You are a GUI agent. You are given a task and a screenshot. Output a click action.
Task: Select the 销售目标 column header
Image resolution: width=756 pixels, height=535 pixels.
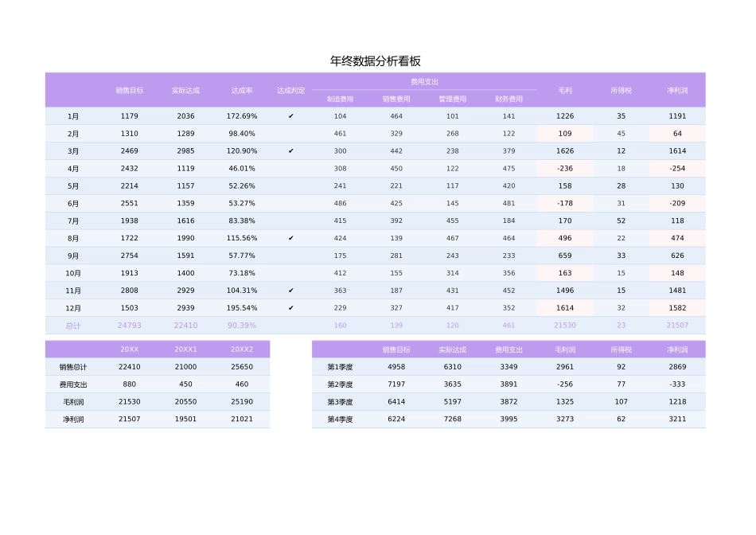point(130,90)
